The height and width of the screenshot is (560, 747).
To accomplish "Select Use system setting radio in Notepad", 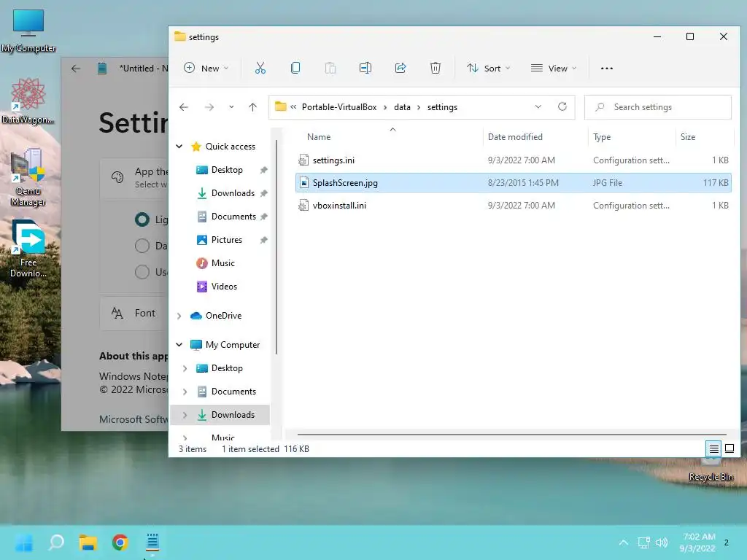I will point(142,272).
